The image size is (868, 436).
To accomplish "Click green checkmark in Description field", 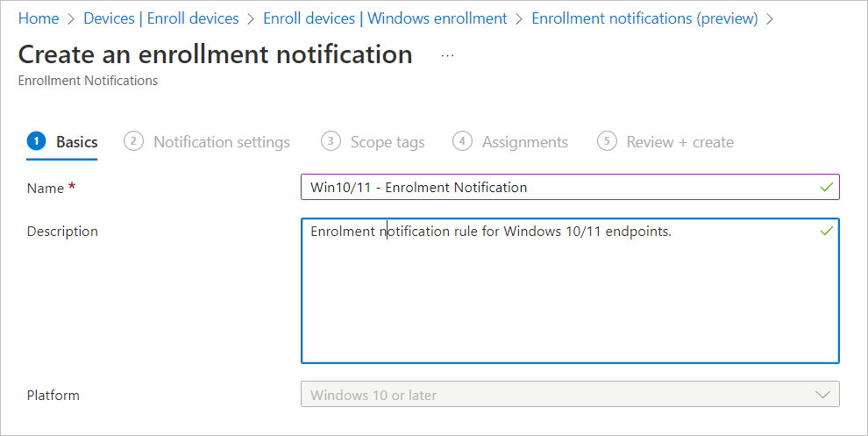I will coord(825,231).
